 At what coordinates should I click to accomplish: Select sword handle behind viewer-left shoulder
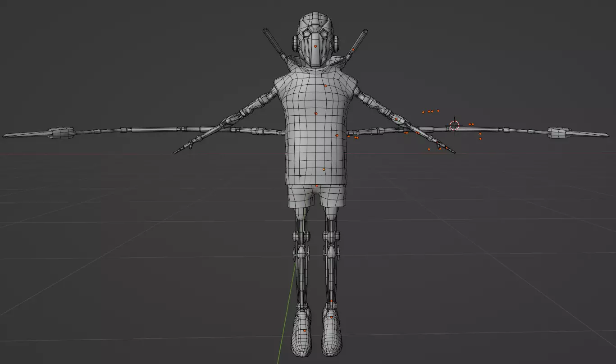coord(275,44)
